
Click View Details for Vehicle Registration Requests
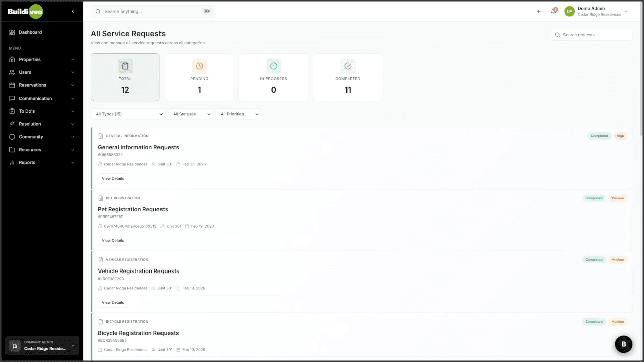pos(113,302)
